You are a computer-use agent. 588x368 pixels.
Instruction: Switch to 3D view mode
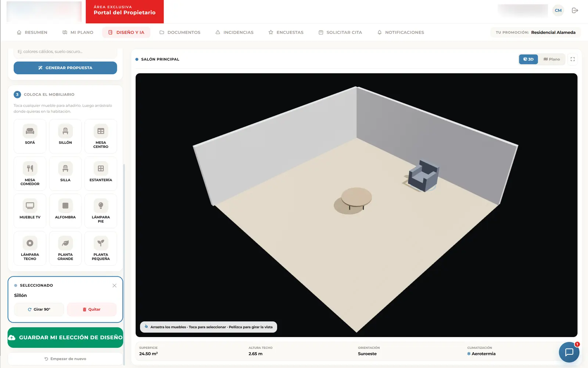(x=528, y=59)
